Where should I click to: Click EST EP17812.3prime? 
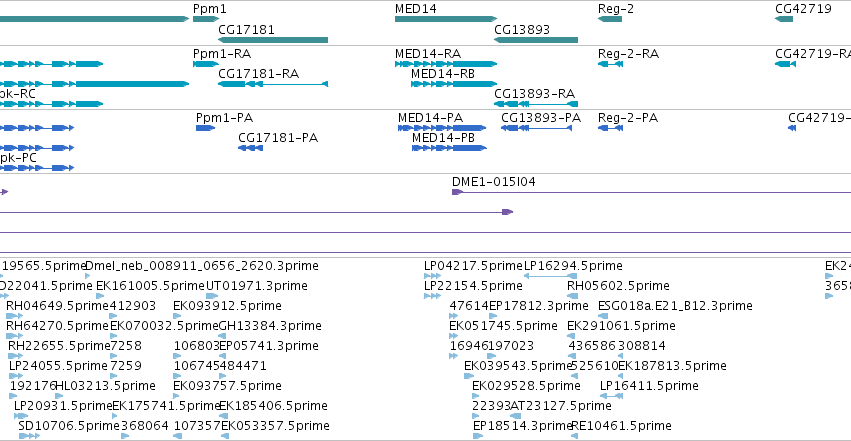[539, 306]
